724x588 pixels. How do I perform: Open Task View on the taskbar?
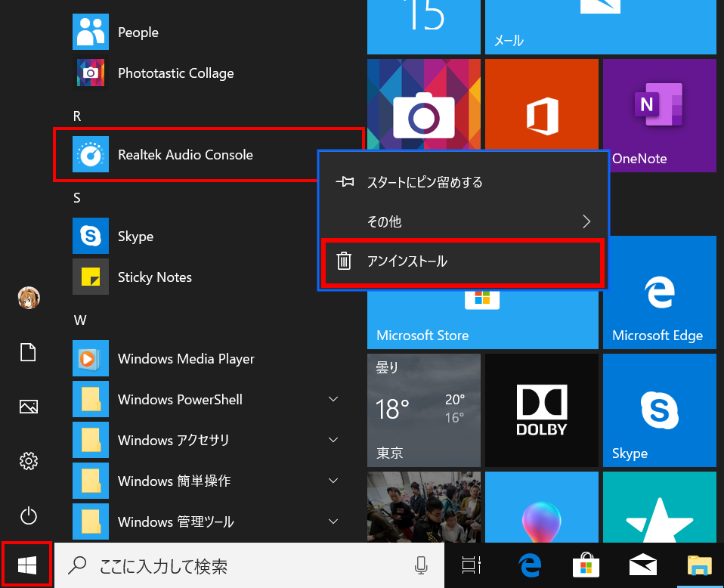tap(472, 565)
